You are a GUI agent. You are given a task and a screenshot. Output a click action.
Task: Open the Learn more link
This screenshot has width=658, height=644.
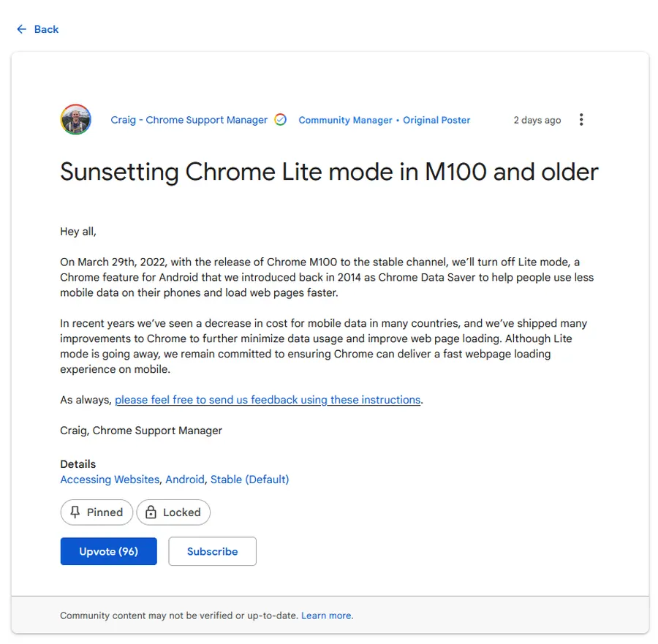point(326,615)
